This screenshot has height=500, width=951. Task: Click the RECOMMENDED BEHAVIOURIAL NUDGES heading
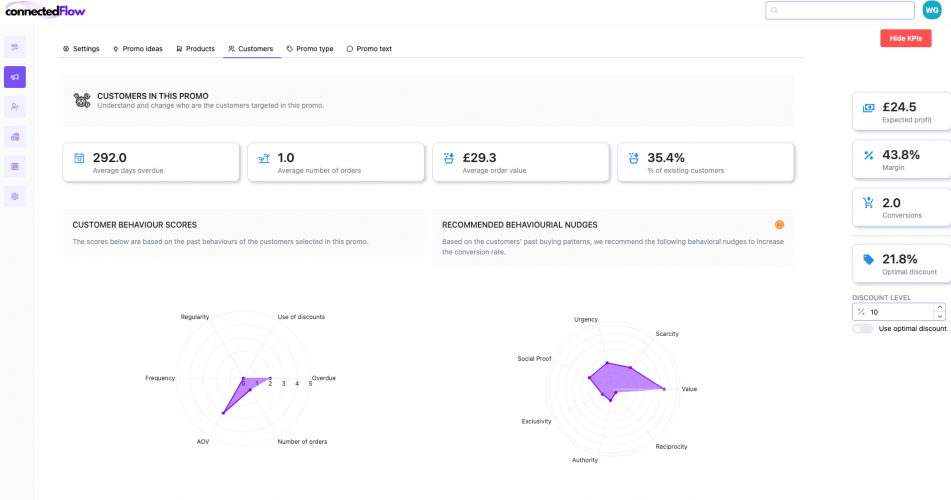point(520,225)
